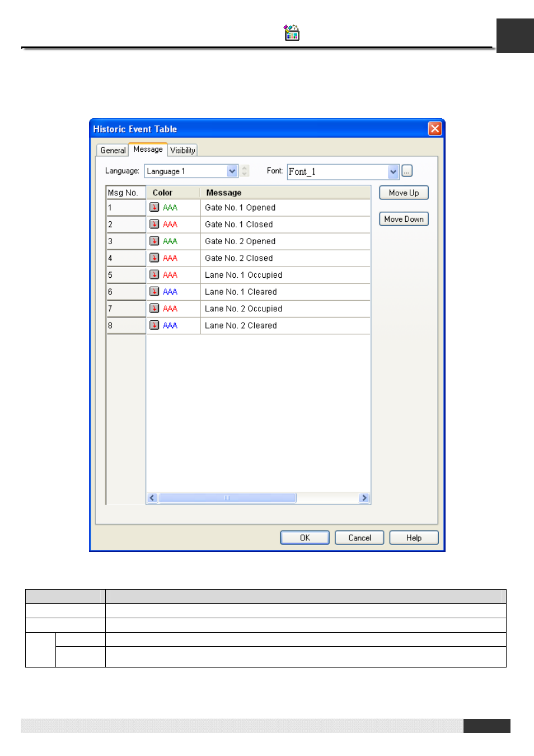The image size is (534, 756).
Task: Open the Language dropdown
Action: [x=232, y=171]
